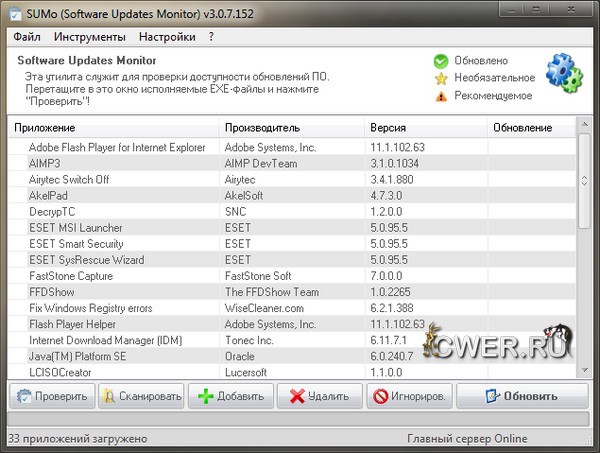Open the Инструменты menu
The width and height of the screenshot is (600, 453).
click(90, 37)
